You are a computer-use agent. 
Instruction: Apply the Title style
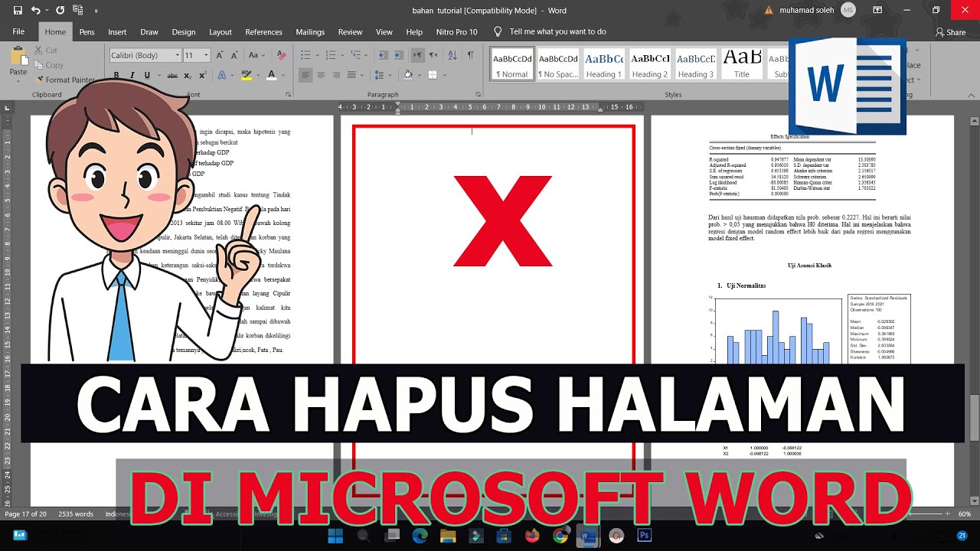click(x=742, y=64)
